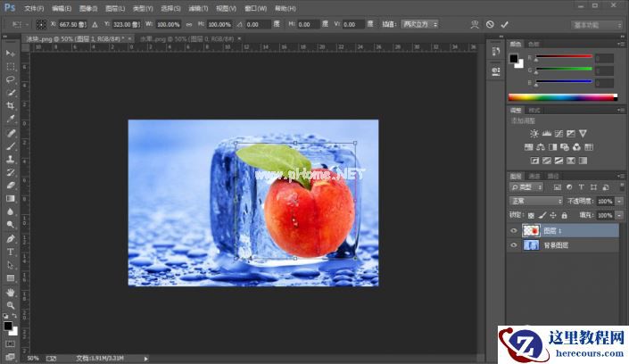
Task: Swap foreground and background colors in toolbox
Action: (x=14, y=316)
